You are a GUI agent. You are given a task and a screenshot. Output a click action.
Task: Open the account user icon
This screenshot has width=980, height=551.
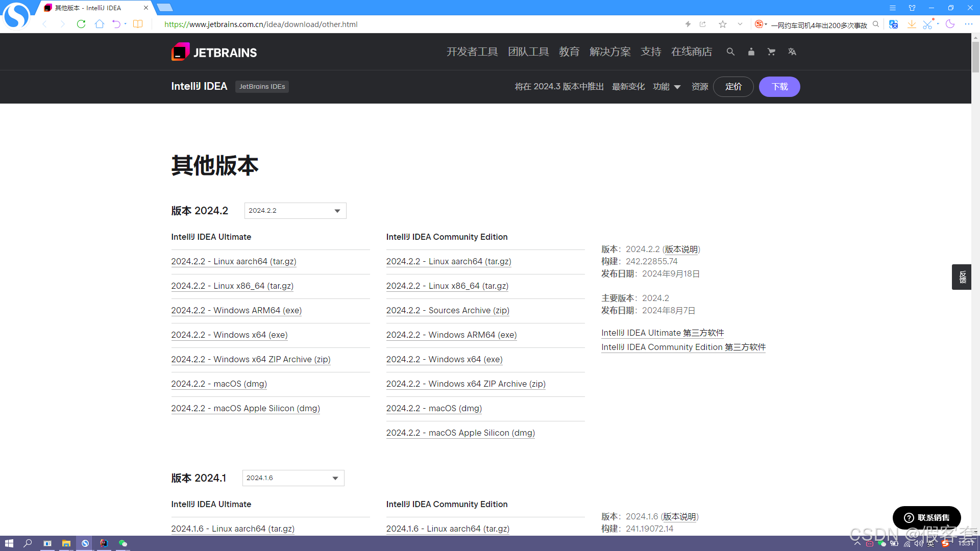click(751, 52)
